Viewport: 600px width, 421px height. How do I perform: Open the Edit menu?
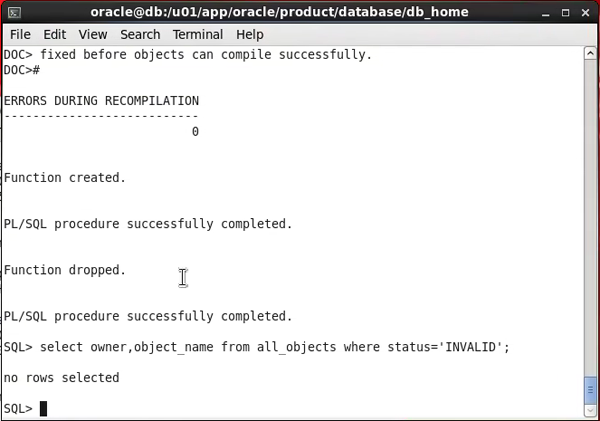point(56,34)
